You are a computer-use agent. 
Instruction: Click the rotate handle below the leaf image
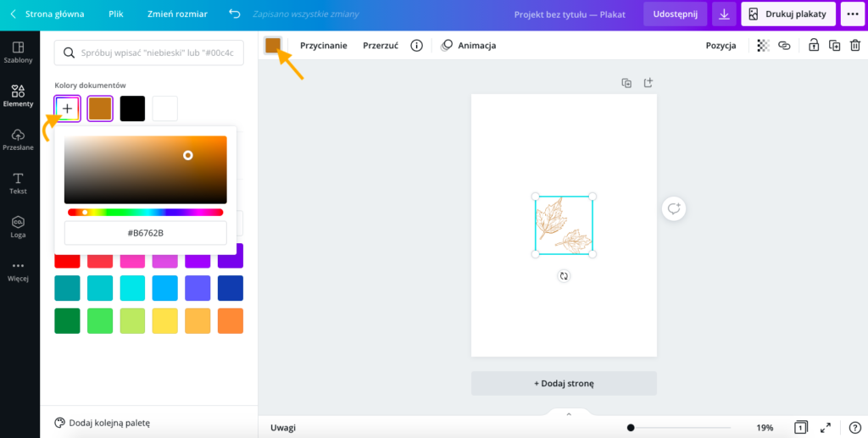pyautogui.click(x=564, y=276)
